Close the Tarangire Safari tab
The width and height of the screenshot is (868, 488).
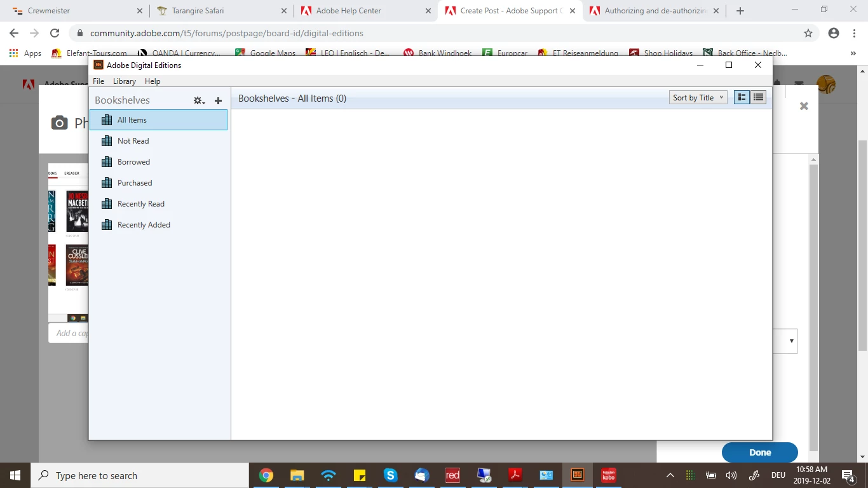click(284, 11)
